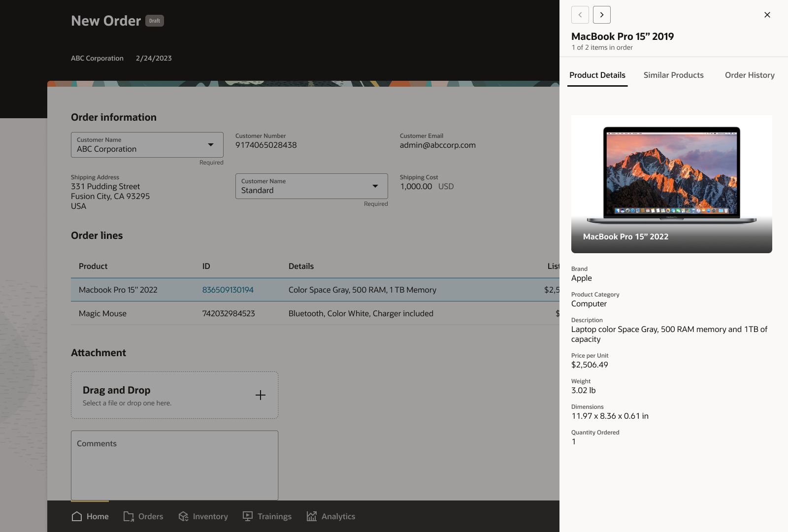Open Trainings in the bottom navigation
The image size is (788, 532).
pyautogui.click(x=267, y=516)
